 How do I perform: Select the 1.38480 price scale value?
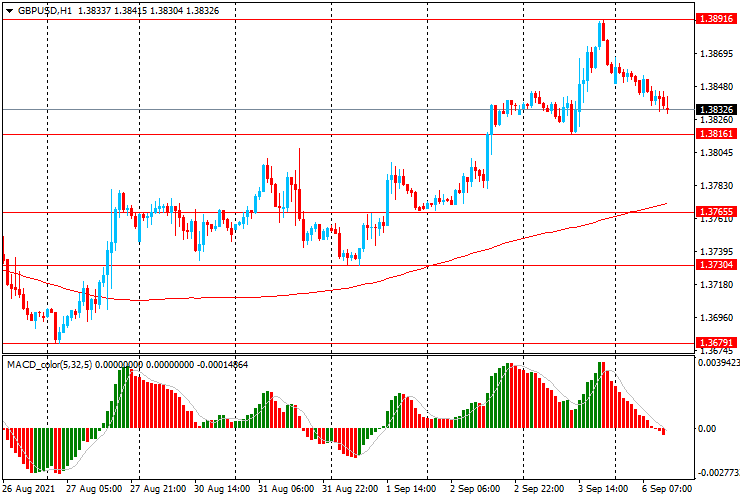point(717,87)
